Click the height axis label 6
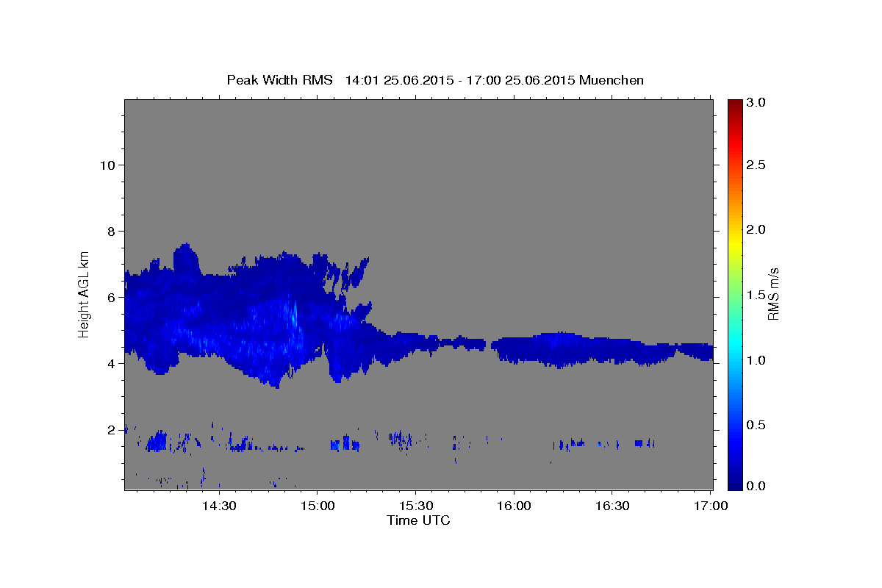The height and width of the screenshot is (588, 882). [113, 298]
